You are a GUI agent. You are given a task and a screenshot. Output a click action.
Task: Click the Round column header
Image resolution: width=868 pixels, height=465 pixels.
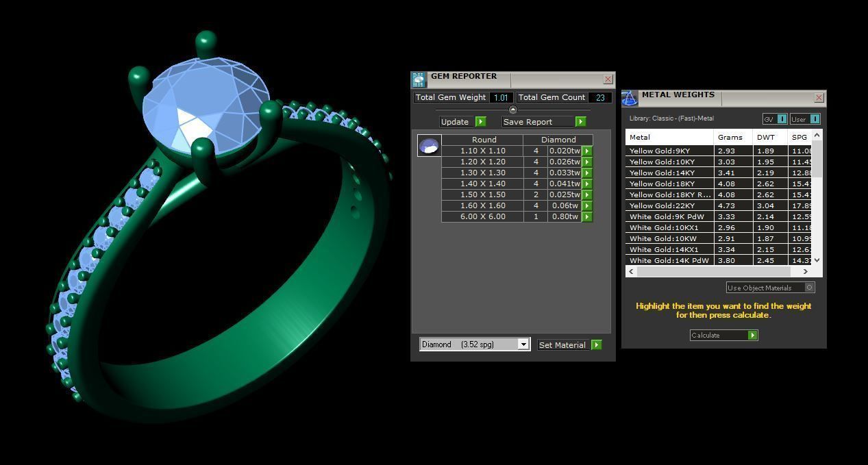[x=484, y=140]
